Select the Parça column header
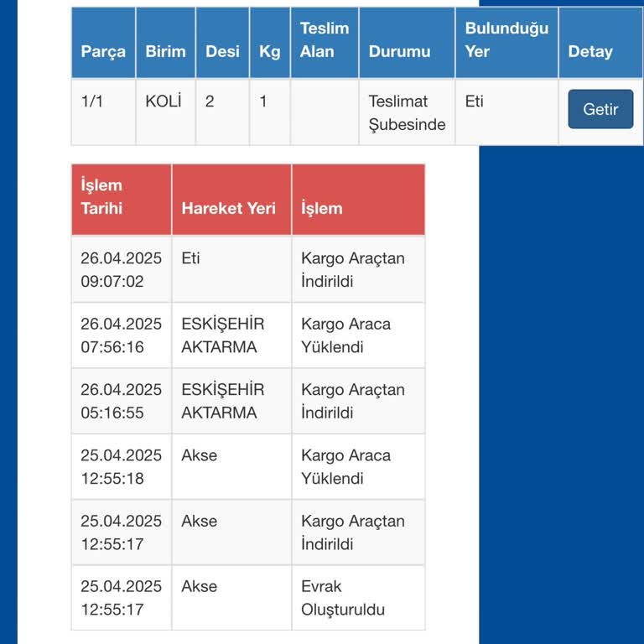 [103, 43]
